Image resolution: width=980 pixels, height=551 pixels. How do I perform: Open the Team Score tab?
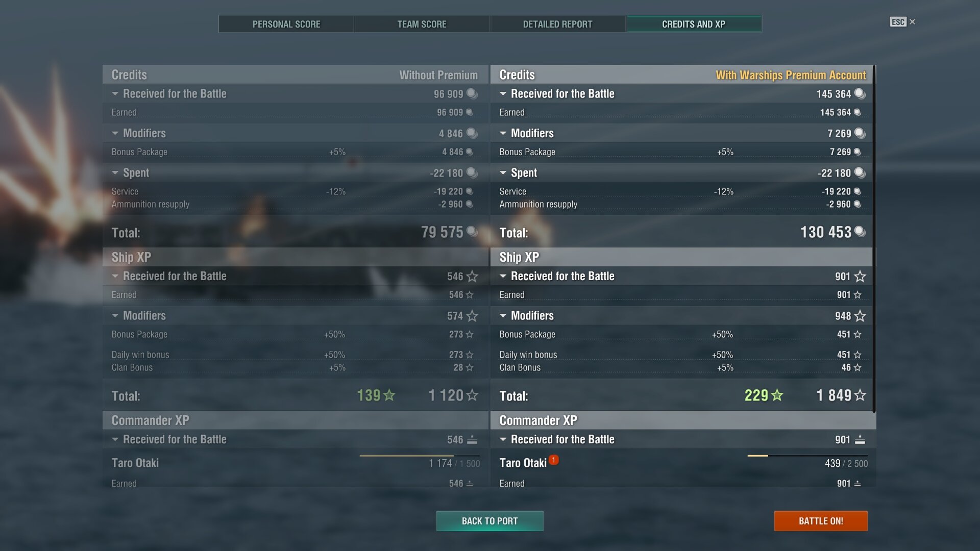[x=422, y=24]
